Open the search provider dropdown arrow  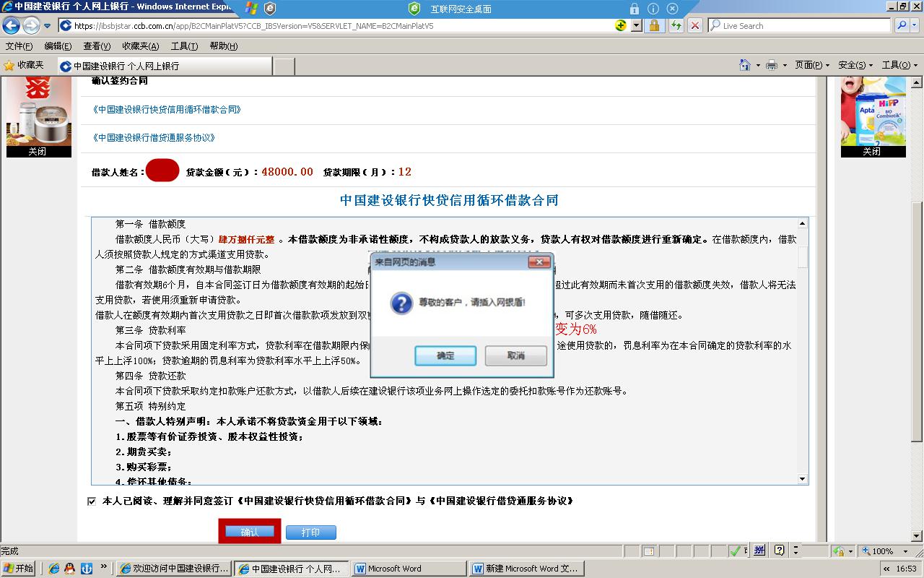tap(915, 25)
